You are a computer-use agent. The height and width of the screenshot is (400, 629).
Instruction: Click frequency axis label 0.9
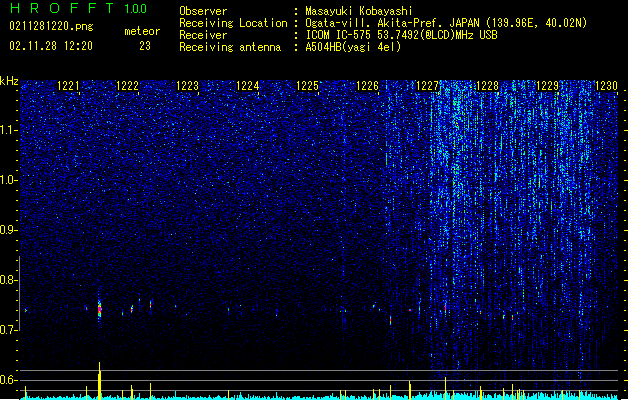pyautogui.click(x=9, y=230)
